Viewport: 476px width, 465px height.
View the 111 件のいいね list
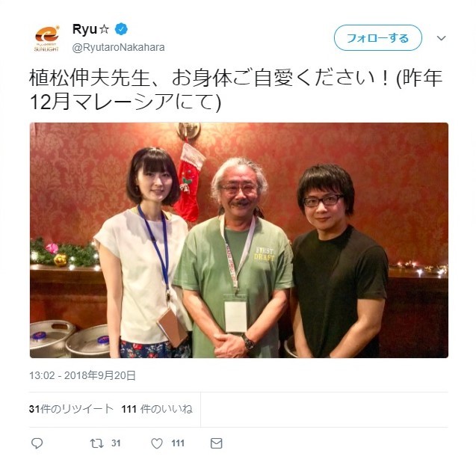157,409
